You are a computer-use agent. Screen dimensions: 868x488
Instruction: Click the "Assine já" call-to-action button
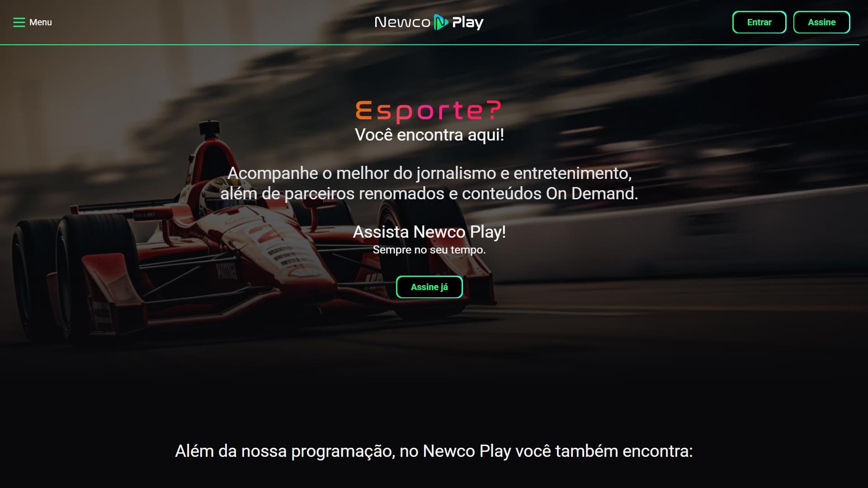click(x=429, y=287)
